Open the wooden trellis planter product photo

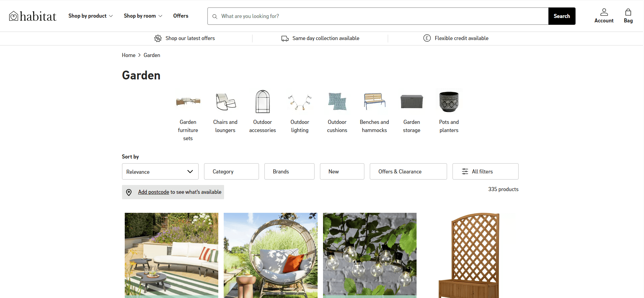coord(469,255)
